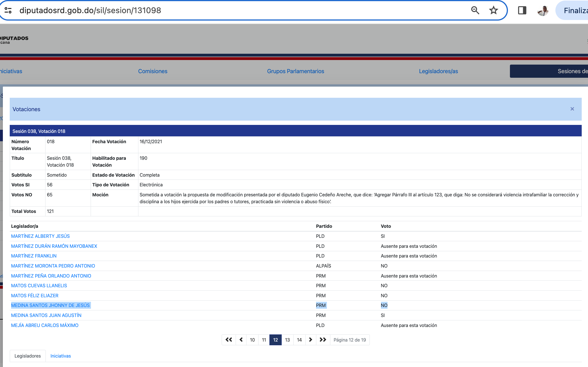This screenshot has height=367, width=588.
Task: Click the site information icon in address bar
Action: click(8, 11)
